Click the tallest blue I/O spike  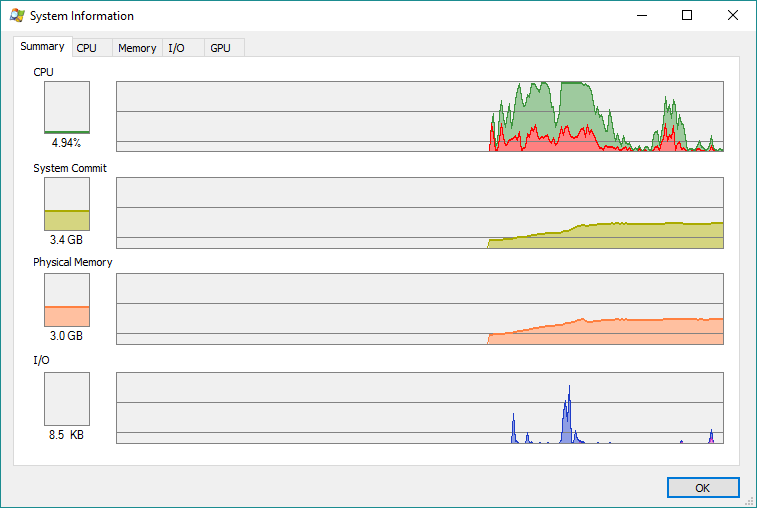(x=569, y=413)
